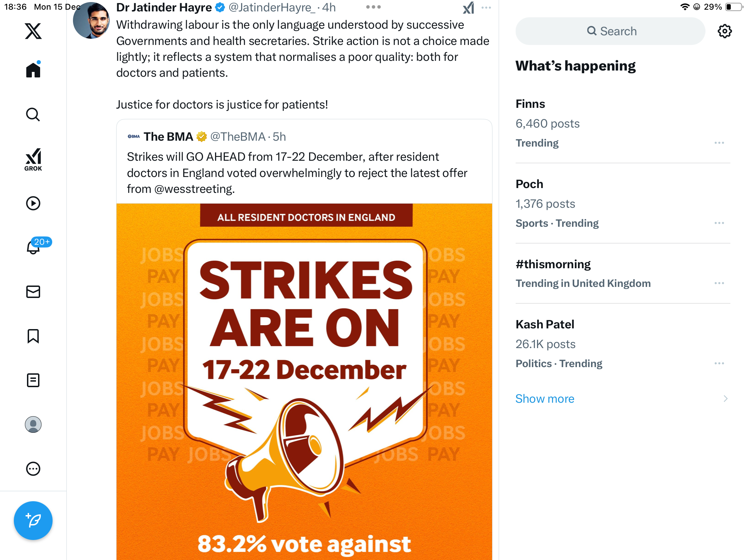Open Grok from the sidebar
The width and height of the screenshot is (747, 560).
pyautogui.click(x=33, y=159)
